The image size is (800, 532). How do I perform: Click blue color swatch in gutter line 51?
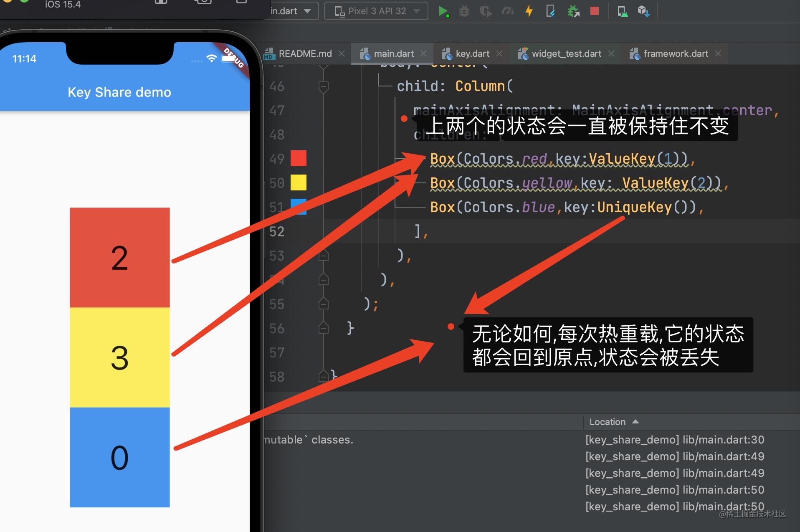(x=299, y=207)
